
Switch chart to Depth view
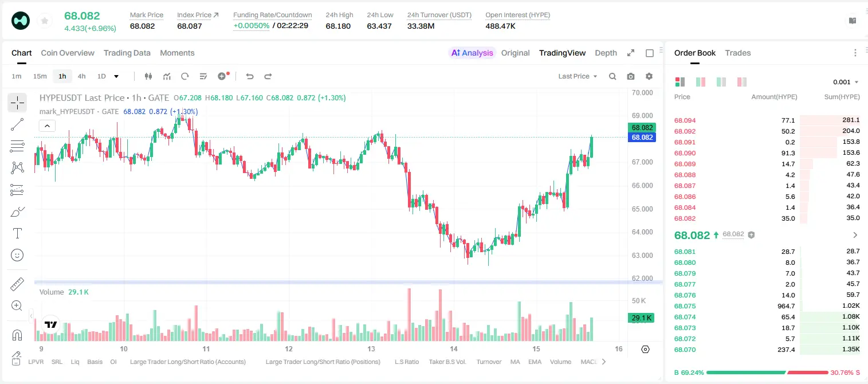606,53
